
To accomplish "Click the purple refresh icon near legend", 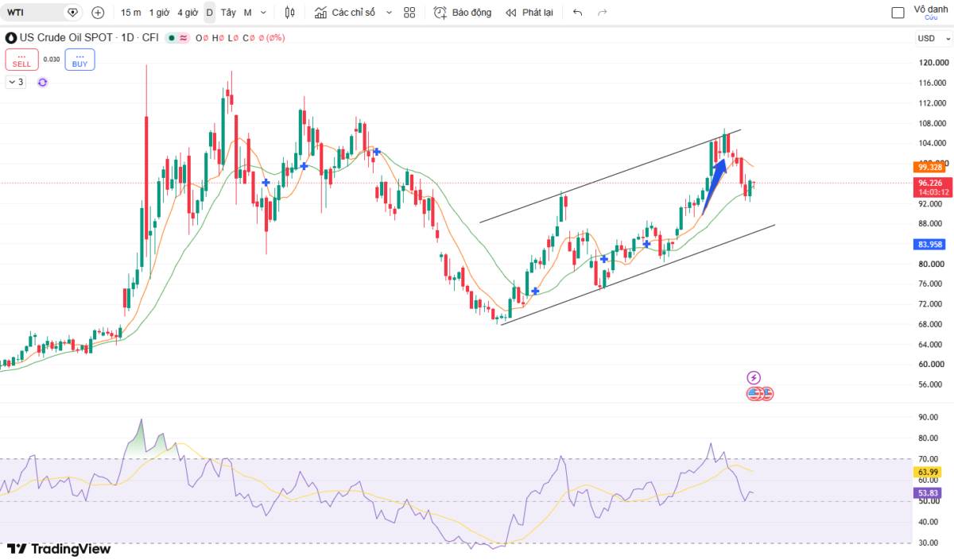I will click(x=42, y=82).
